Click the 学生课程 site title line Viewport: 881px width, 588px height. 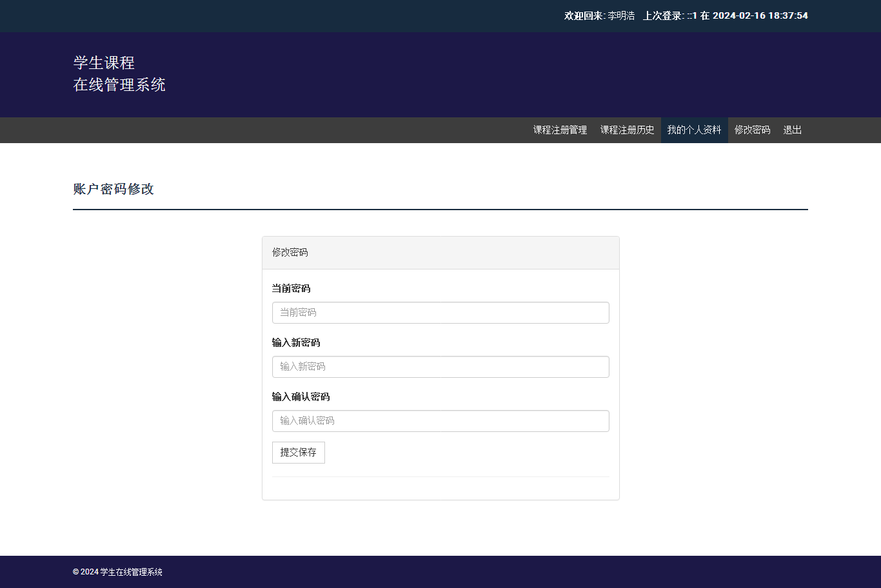[104, 63]
